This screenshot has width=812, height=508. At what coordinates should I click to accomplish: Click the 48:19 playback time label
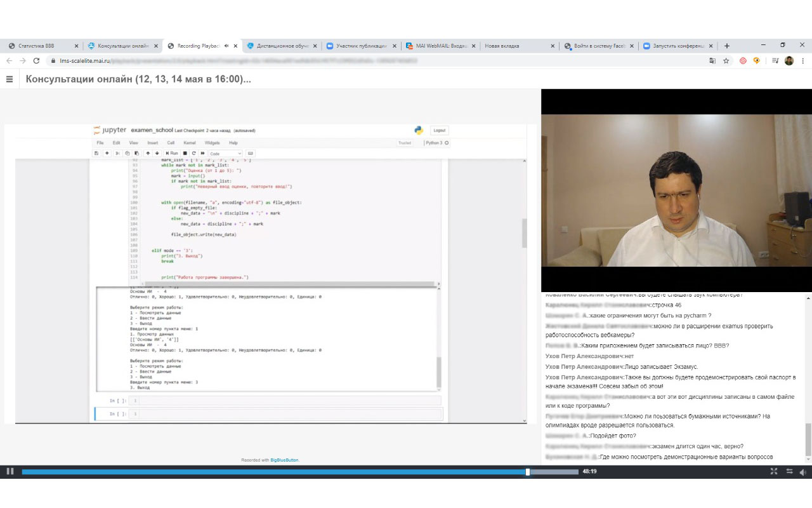coord(589,472)
